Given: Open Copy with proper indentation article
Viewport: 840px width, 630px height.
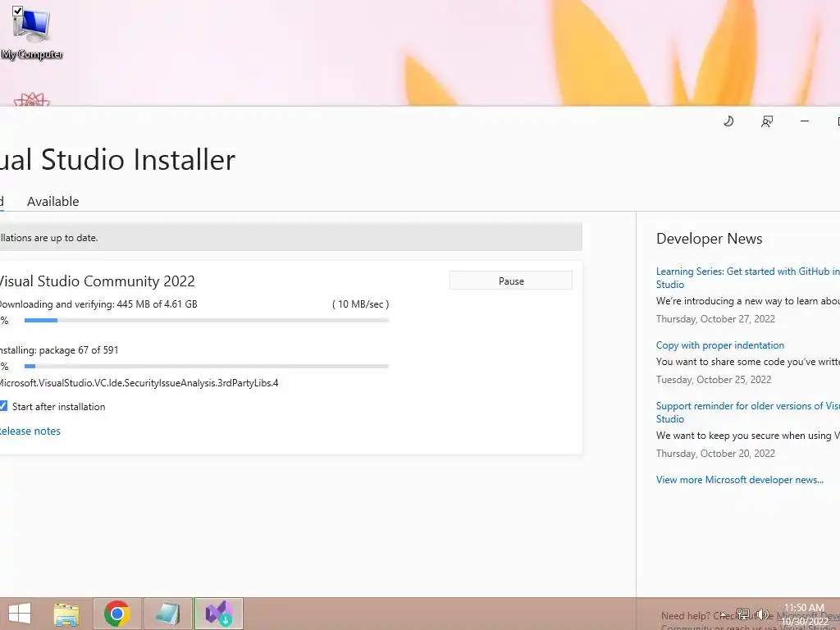Looking at the screenshot, I should click(720, 345).
